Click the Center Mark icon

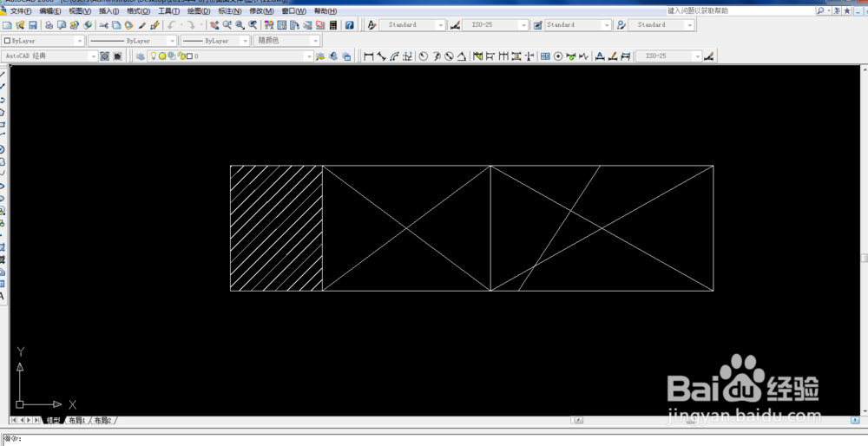[558, 56]
